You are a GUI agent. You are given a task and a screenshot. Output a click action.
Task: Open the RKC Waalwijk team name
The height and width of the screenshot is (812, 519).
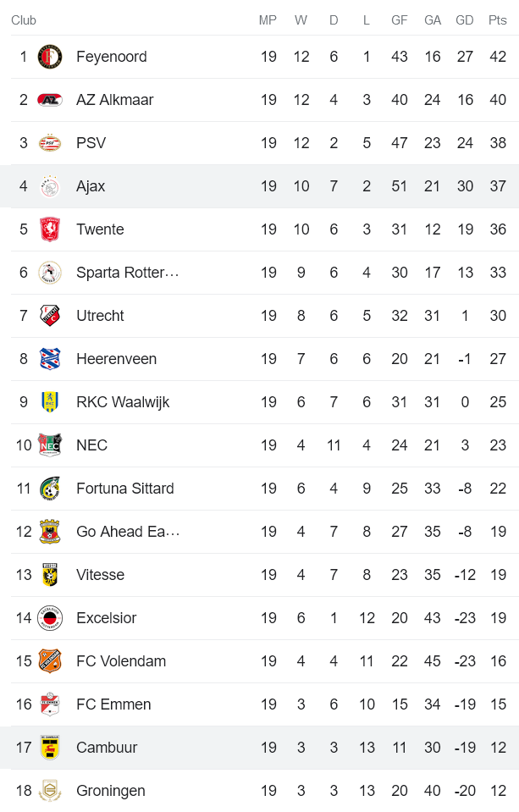(123, 402)
